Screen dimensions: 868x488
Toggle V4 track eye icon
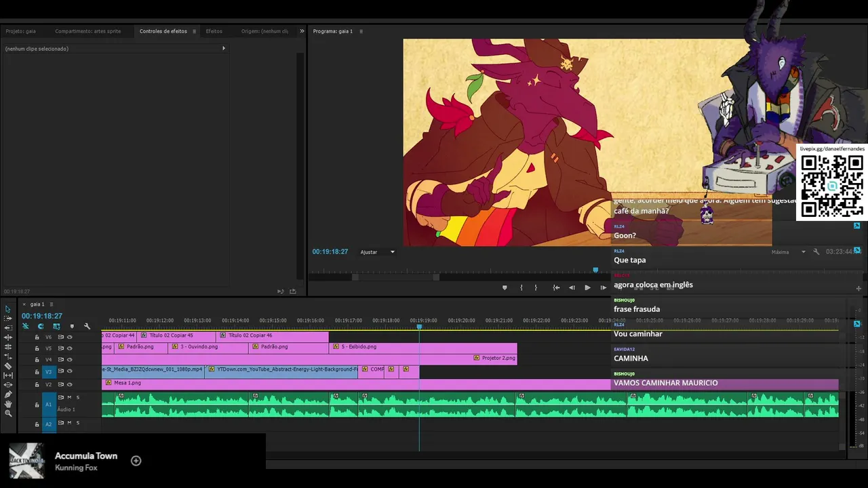(x=70, y=359)
